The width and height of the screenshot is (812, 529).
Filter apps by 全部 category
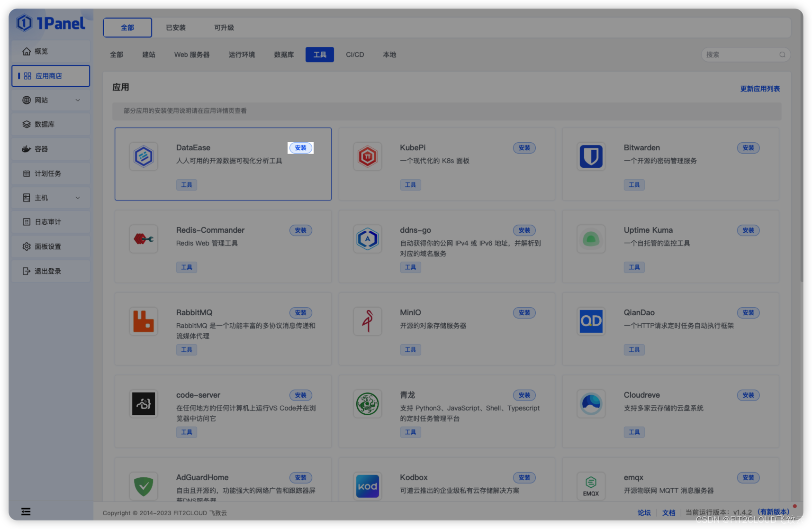pyautogui.click(x=117, y=55)
